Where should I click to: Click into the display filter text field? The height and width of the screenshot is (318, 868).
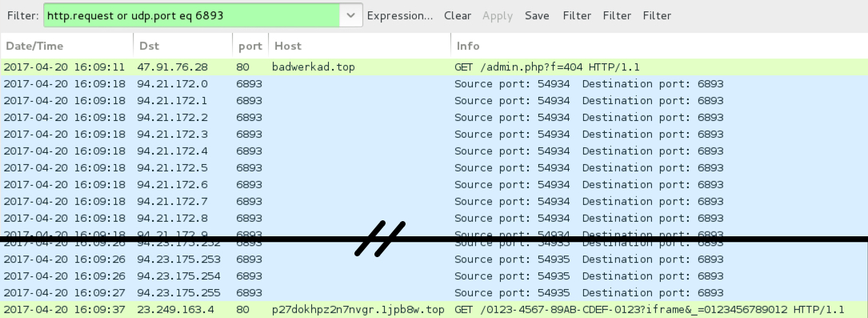click(x=191, y=15)
